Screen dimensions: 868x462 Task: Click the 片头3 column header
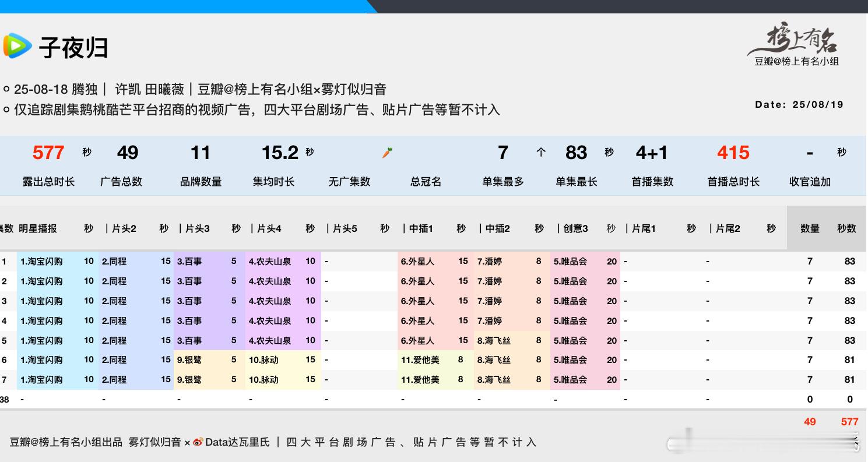pos(197,228)
